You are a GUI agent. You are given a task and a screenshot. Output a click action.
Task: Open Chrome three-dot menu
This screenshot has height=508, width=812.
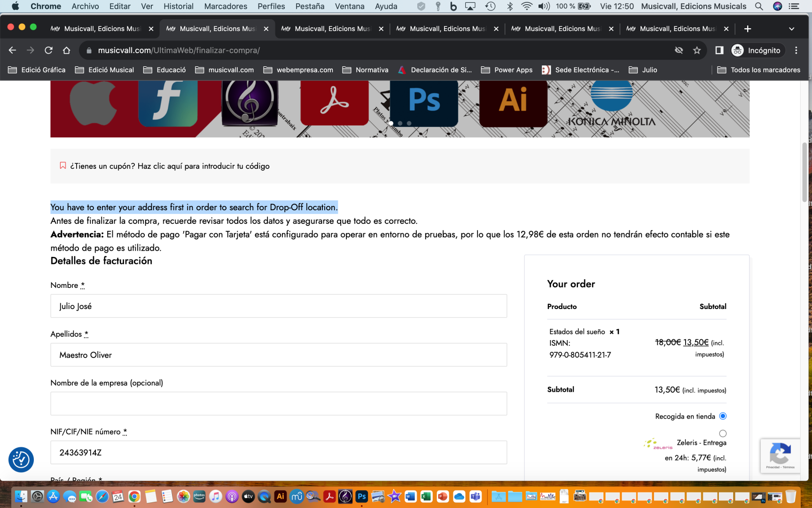click(x=796, y=50)
